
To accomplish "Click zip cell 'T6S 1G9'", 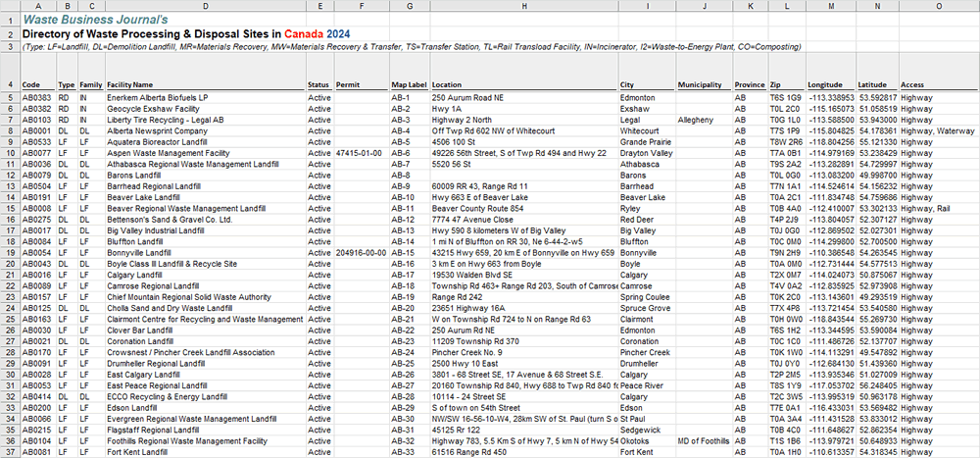I will pyautogui.click(x=787, y=98).
